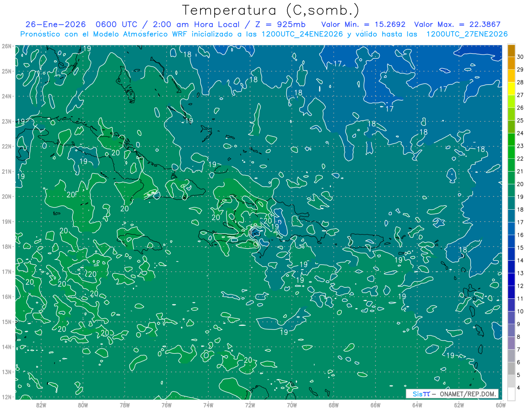Viewport: 532px width, 411px height.
Task: Select the 78W longitude label
Action: [125, 405]
